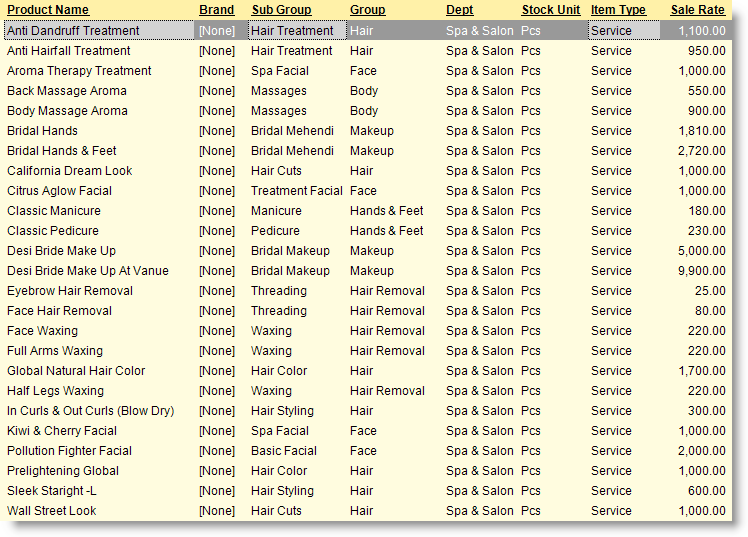Select the Wall Street Look row
748x537 pixels.
(367, 511)
